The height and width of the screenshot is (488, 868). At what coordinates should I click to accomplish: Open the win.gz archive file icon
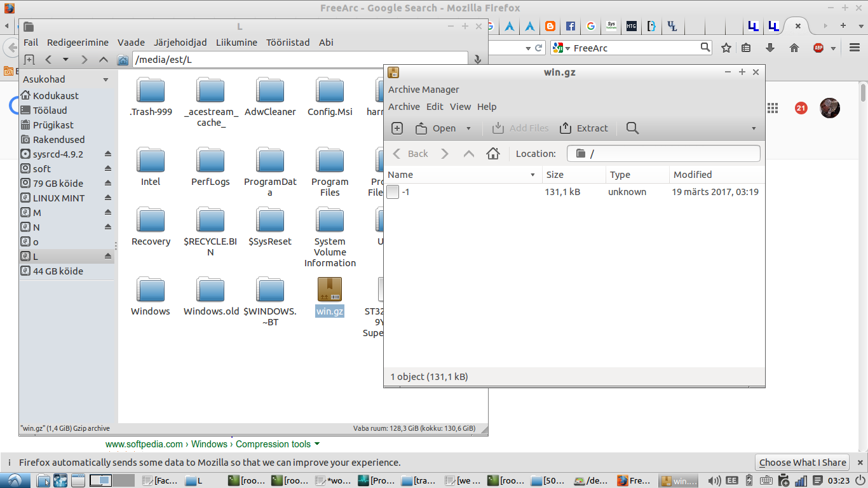point(330,290)
